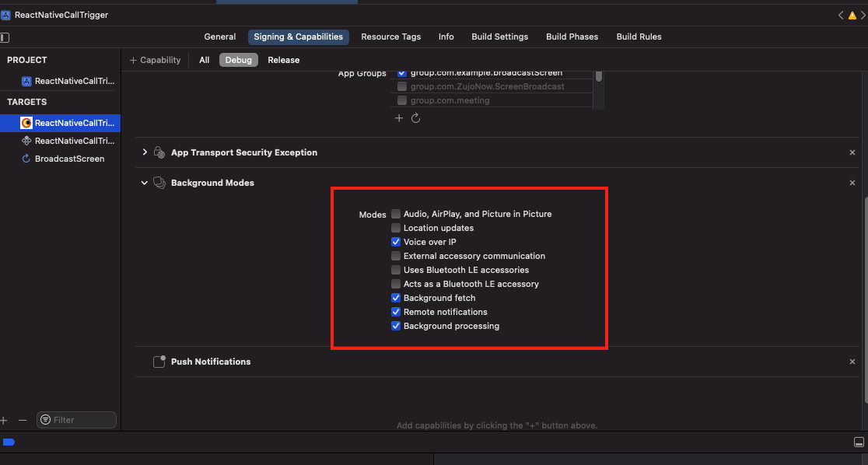Select the second ReactNativeCallTrigger test target
Image resolution: width=868 pixels, height=465 pixels.
click(68, 142)
